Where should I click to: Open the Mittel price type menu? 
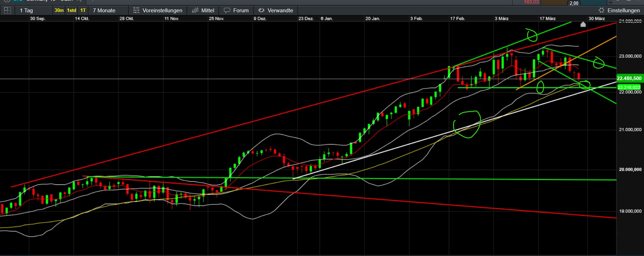203,11
